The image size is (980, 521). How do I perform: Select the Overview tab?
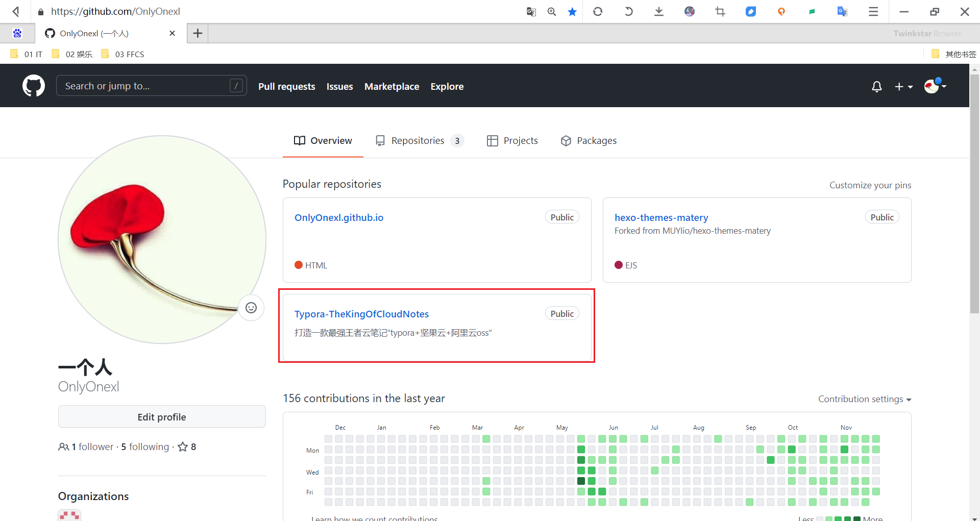(323, 140)
